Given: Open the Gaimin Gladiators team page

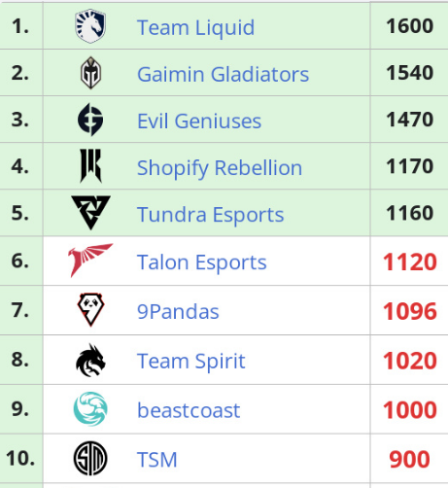Looking at the screenshot, I should point(223,74).
